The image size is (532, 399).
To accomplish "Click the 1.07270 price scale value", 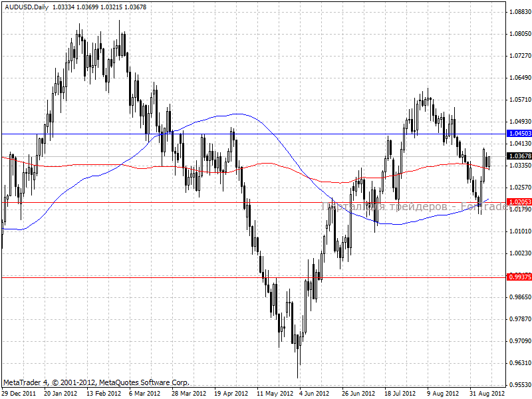I will [x=521, y=56].
